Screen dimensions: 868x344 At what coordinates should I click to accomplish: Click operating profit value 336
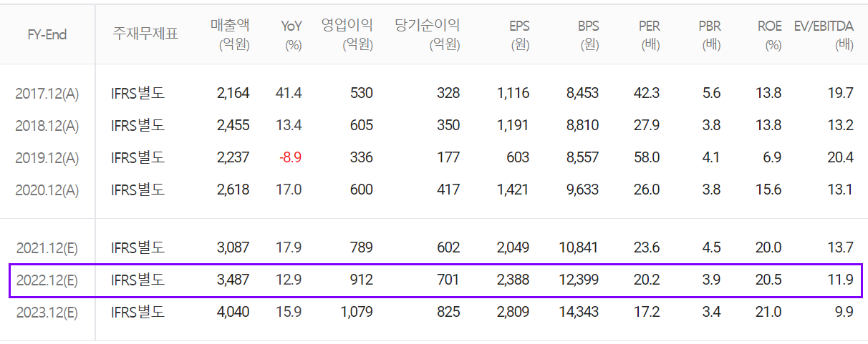pos(362,157)
